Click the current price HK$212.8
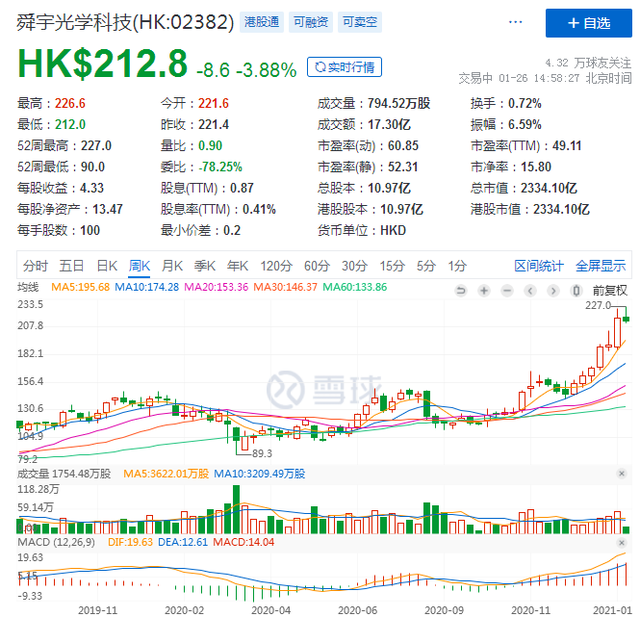 pos(102,64)
